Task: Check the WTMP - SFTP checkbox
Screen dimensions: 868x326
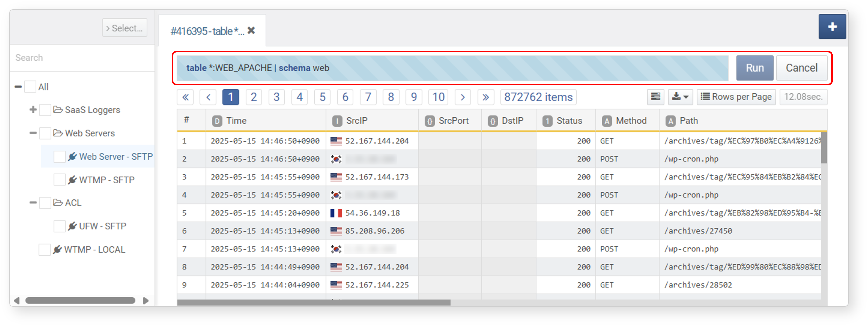Action: (x=59, y=180)
